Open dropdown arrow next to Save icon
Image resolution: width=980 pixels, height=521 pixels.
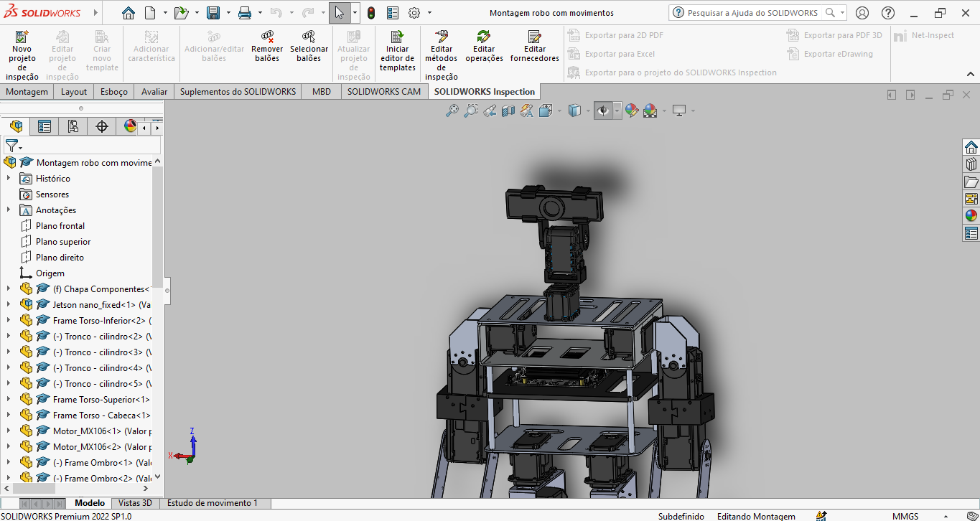[x=227, y=13]
